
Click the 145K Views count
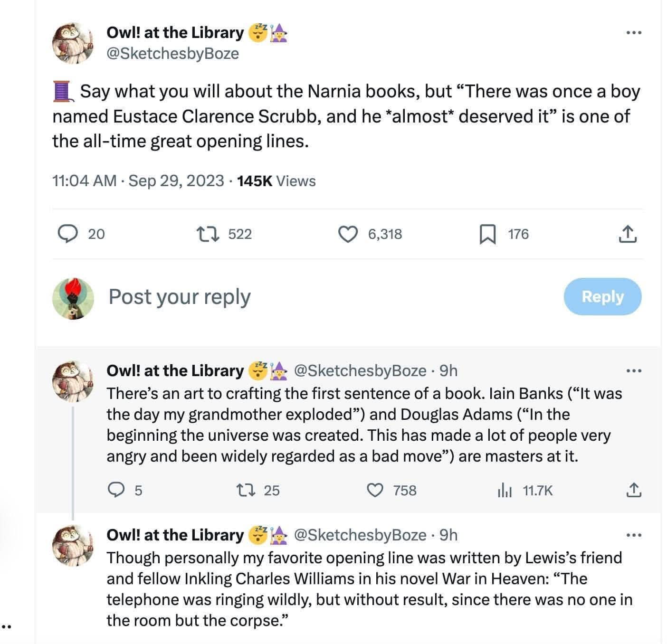coord(276,181)
